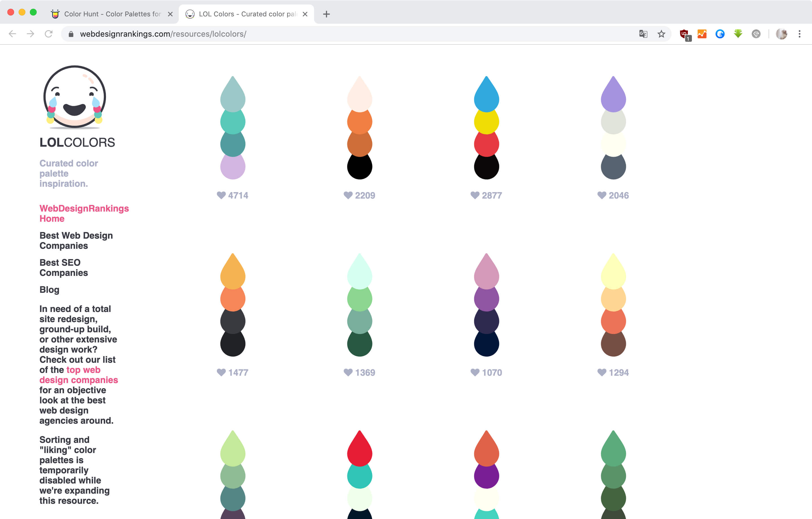Select the LOL Colors tab

pyautogui.click(x=246, y=14)
